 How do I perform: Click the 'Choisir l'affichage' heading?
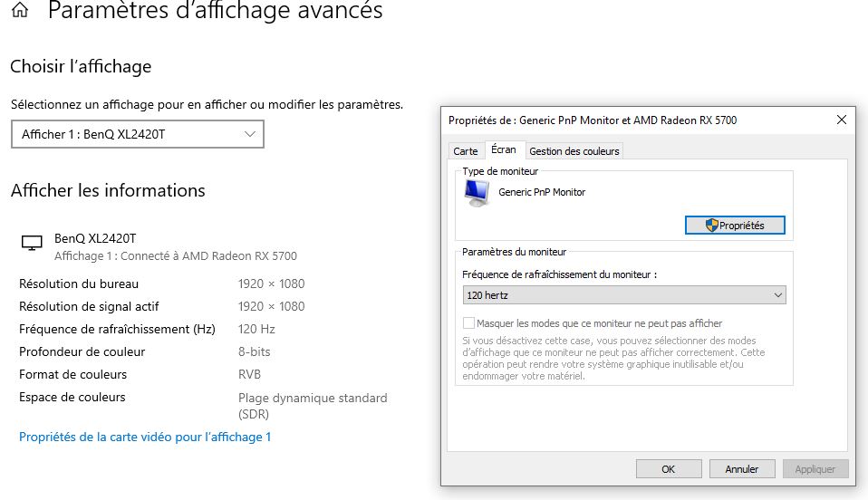pos(81,66)
